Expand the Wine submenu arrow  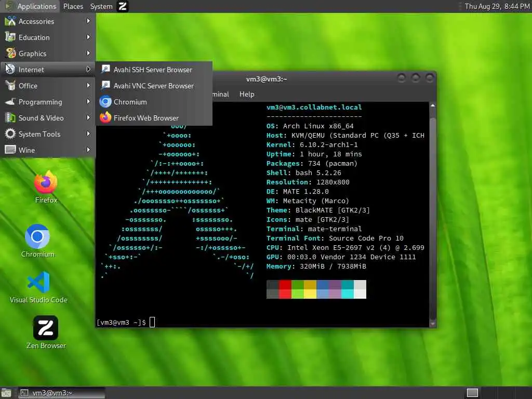pos(88,150)
